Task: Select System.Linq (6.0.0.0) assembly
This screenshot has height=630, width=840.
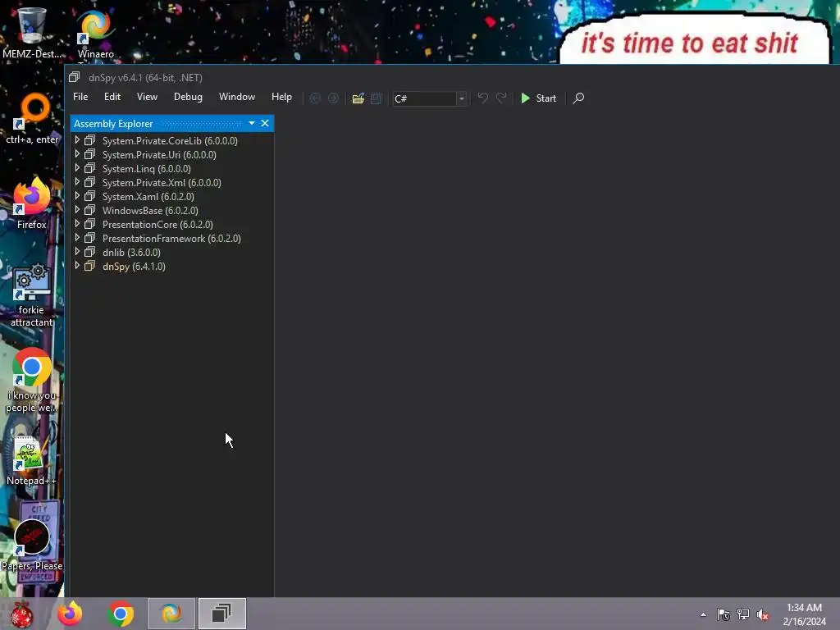Action: pos(146,169)
